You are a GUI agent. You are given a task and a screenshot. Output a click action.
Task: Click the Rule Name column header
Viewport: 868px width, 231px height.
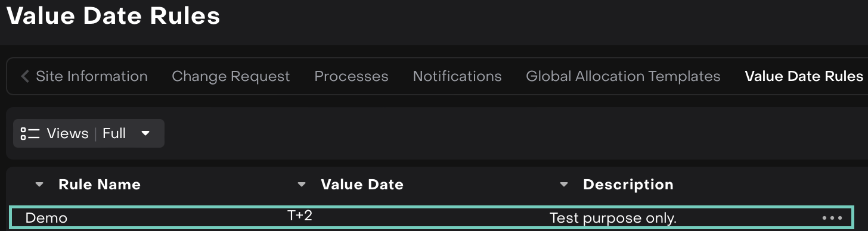point(100,185)
